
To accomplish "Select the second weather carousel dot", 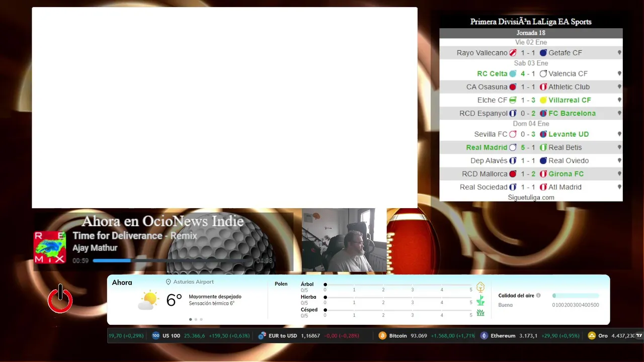I will (196, 319).
